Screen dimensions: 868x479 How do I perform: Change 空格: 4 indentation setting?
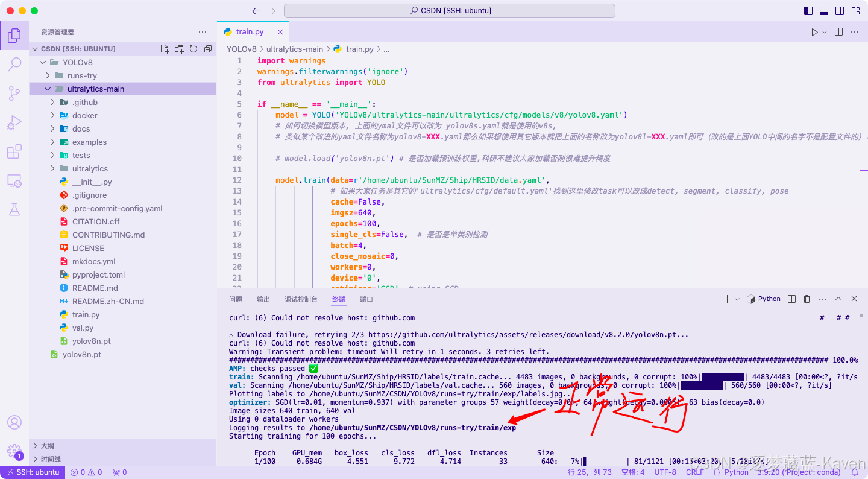[633, 472]
